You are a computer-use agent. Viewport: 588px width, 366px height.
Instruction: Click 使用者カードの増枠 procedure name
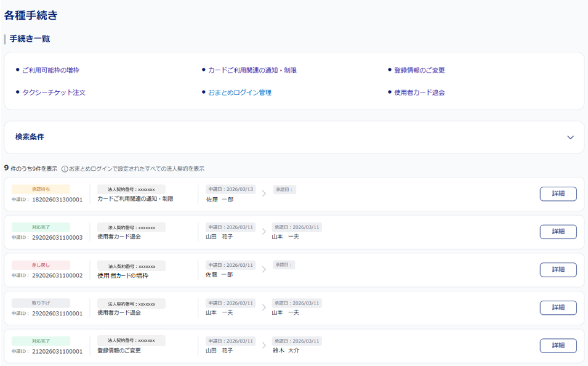(x=123, y=275)
